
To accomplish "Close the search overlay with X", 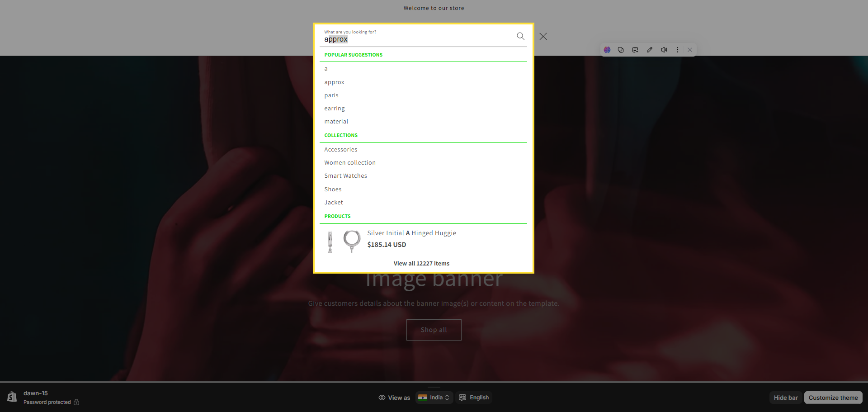I will 543,37.
